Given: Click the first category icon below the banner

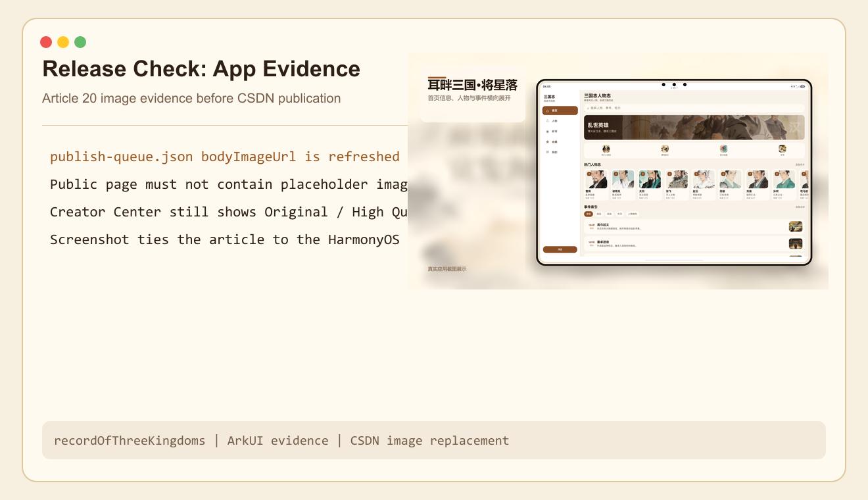Looking at the screenshot, I should (606, 149).
